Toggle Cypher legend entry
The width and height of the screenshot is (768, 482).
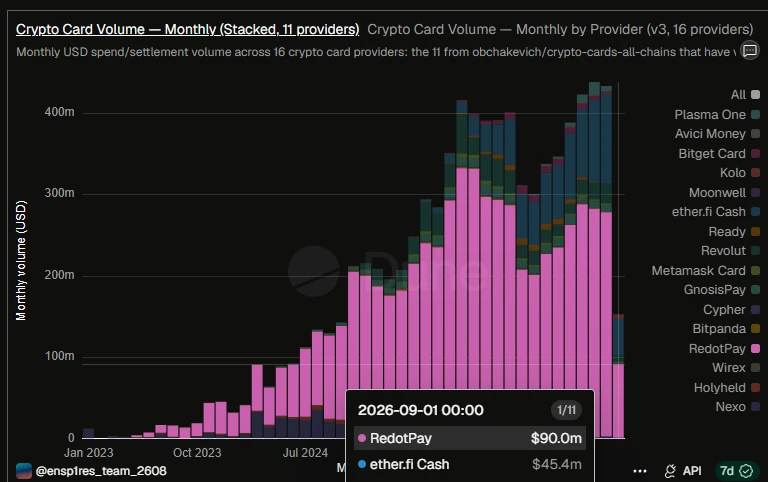[731, 309]
